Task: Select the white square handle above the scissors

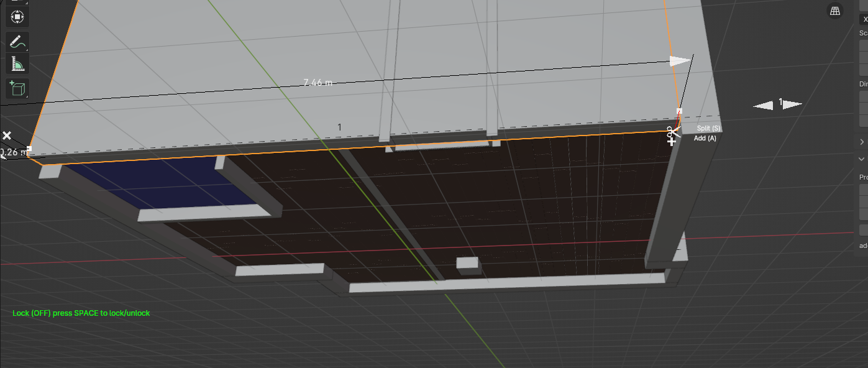Action: (679, 112)
